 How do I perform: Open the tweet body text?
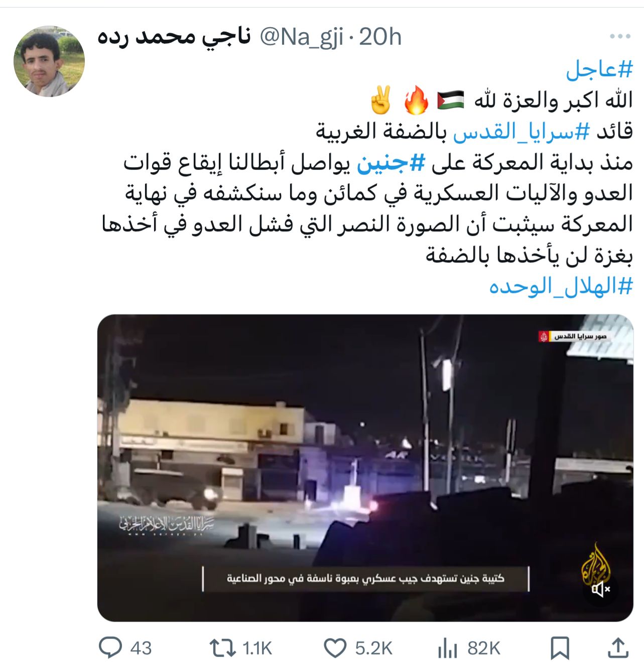[x=367, y=178]
